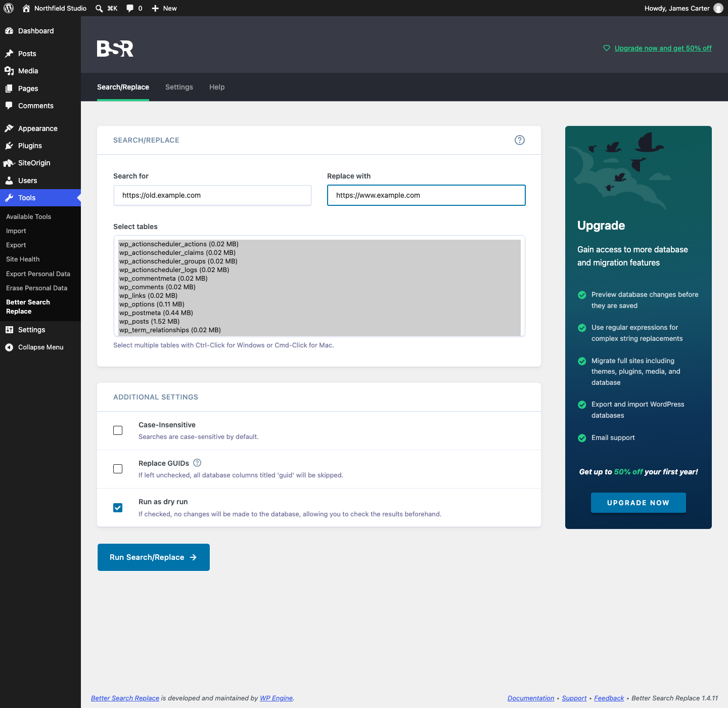Open the Search/Replace panel help question icon
The width and height of the screenshot is (728, 708).
(520, 140)
